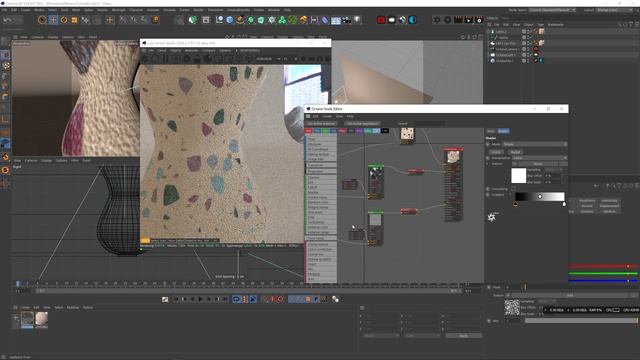640x360 pixels.
Task: Open the Create menu in Node Editor
Action: (x=327, y=116)
